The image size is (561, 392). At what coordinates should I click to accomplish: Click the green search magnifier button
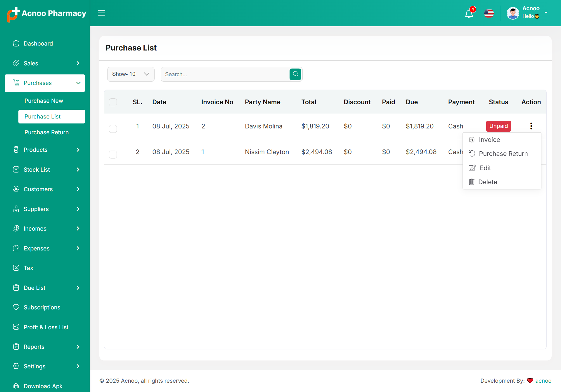point(295,74)
